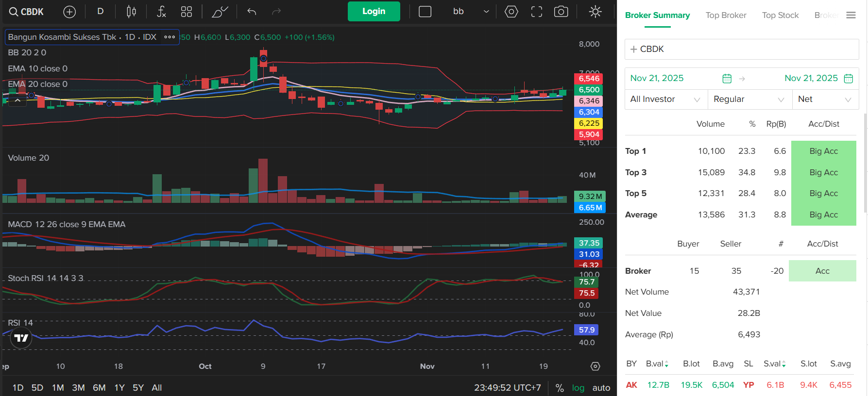The width and height of the screenshot is (868, 396).
Task: Click the undo arrow icon
Action: click(252, 12)
